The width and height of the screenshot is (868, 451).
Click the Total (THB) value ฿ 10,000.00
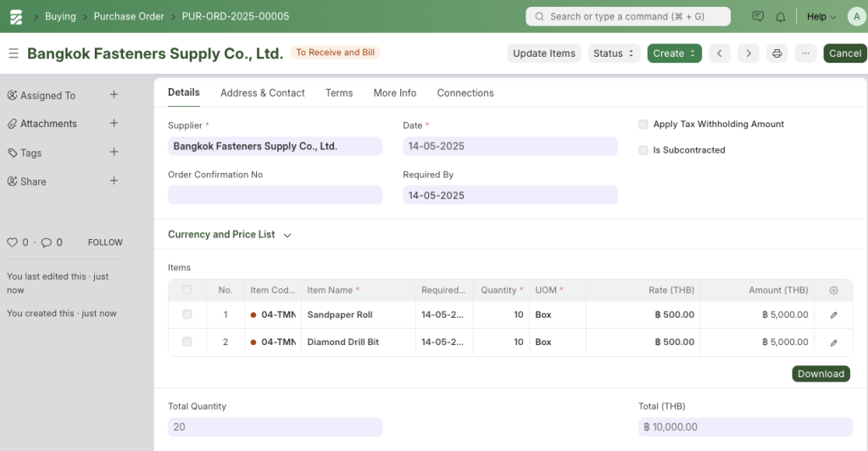[x=745, y=427]
